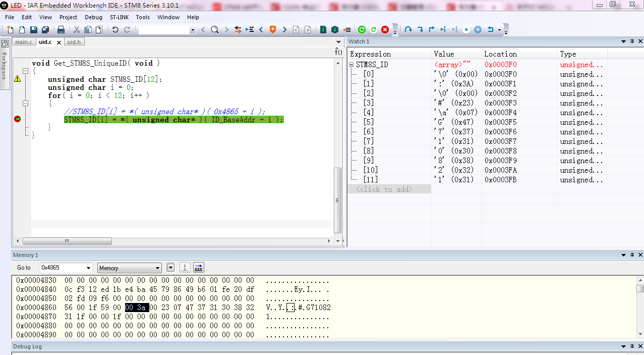Click the Step Over debug icon
Viewport: 644px width, 355px height.
[x=408, y=30]
